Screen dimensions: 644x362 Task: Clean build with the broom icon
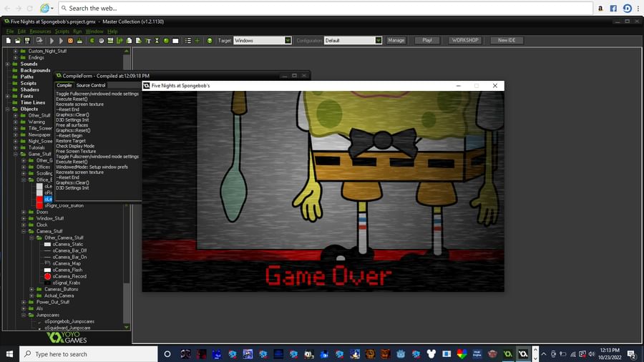pyautogui.click(x=79, y=41)
